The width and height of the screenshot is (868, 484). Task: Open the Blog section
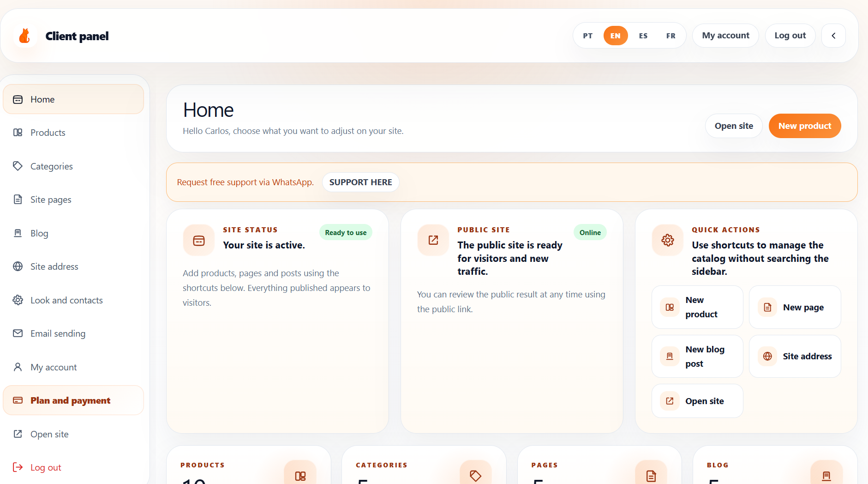(x=73, y=233)
